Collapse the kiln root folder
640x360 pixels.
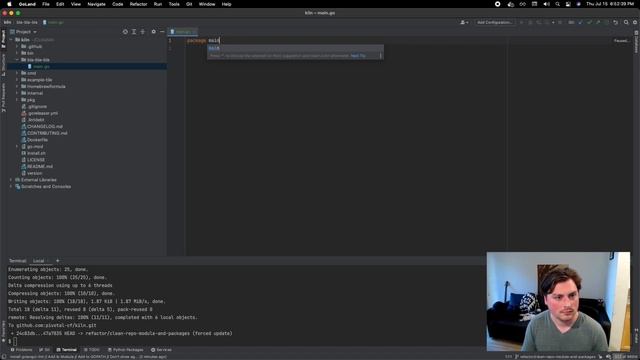click(11, 40)
